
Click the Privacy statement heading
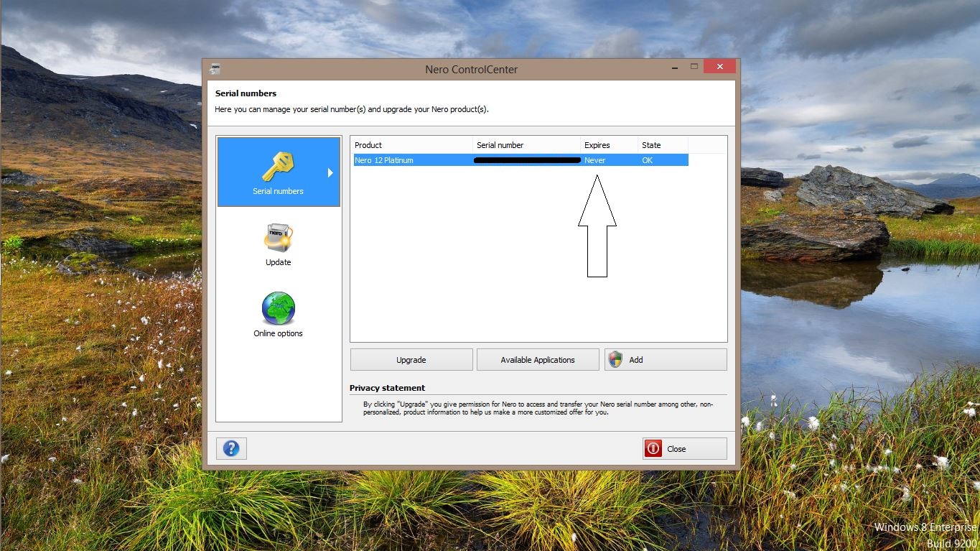point(388,388)
